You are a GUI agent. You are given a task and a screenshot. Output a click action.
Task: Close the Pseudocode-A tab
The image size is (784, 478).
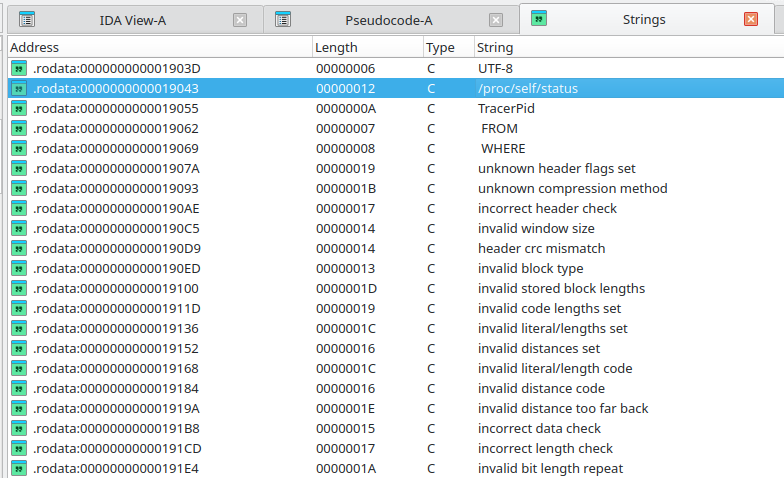click(x=496, y=20)
